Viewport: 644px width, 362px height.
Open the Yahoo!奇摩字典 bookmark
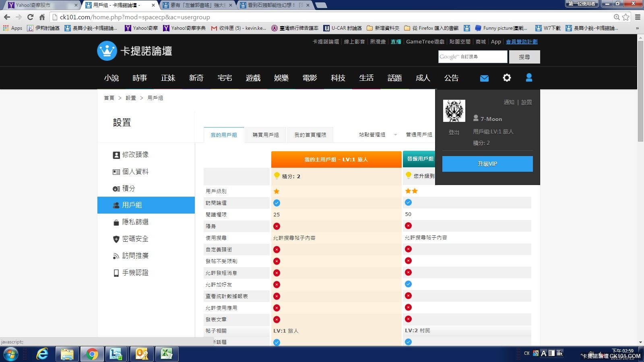(x=184, y=28)
